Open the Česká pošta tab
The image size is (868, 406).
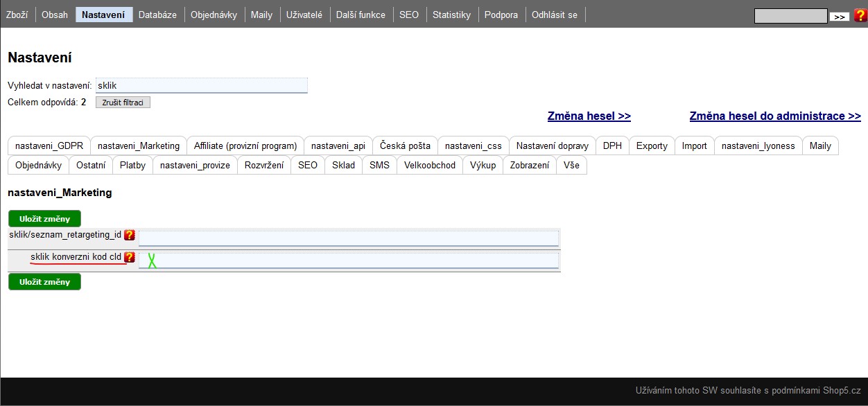coord(406,145)
